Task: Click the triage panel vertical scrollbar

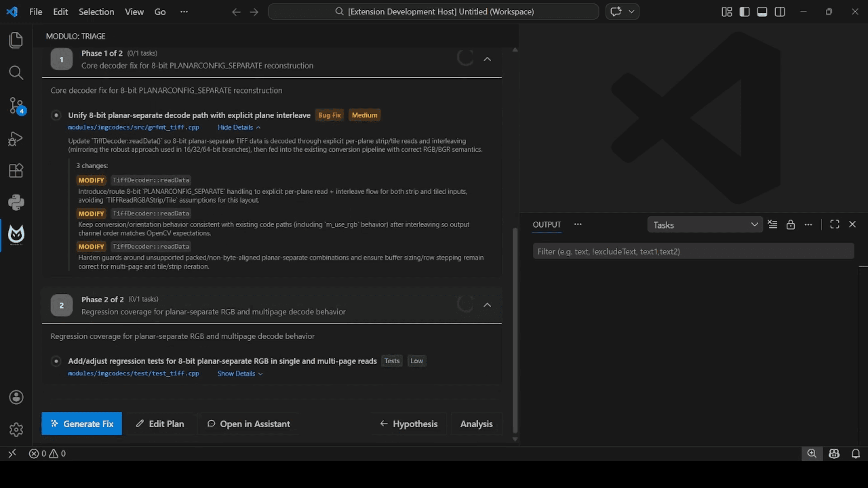Action: point(514,330)
